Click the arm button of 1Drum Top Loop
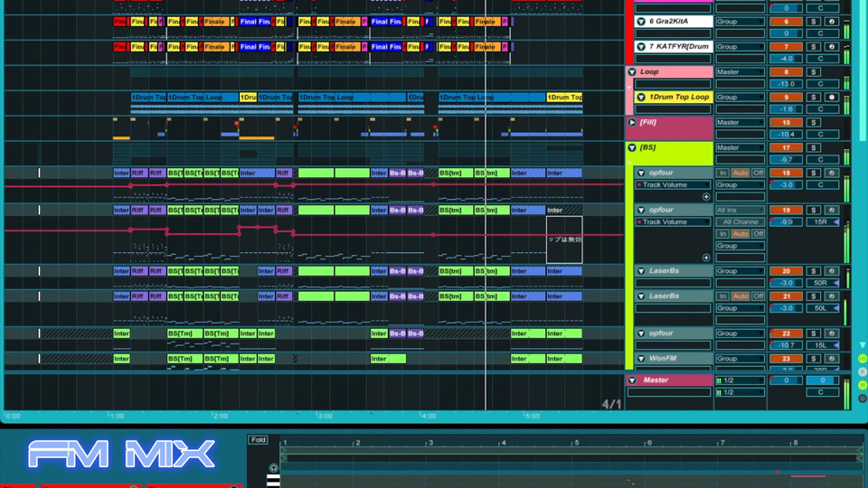868x488 pixels. [x=832, y=98]
